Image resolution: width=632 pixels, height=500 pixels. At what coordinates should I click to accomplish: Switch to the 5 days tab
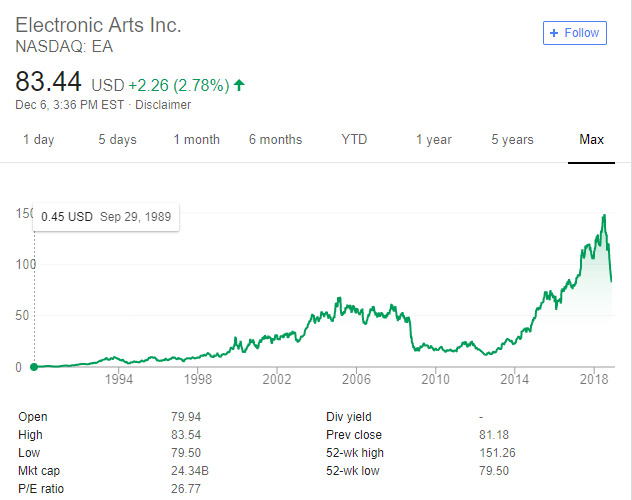[117, 139]
